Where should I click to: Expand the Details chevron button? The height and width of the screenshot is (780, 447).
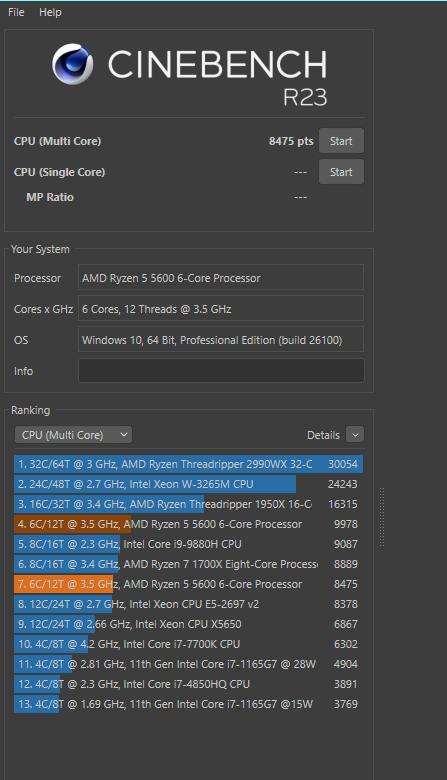(355, 435)
